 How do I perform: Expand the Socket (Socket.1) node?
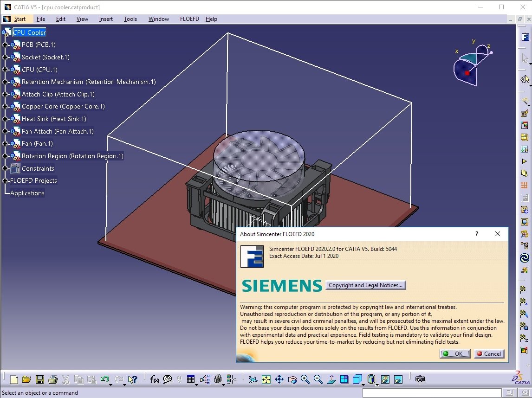pyautogui.click(x=5, y=58)
